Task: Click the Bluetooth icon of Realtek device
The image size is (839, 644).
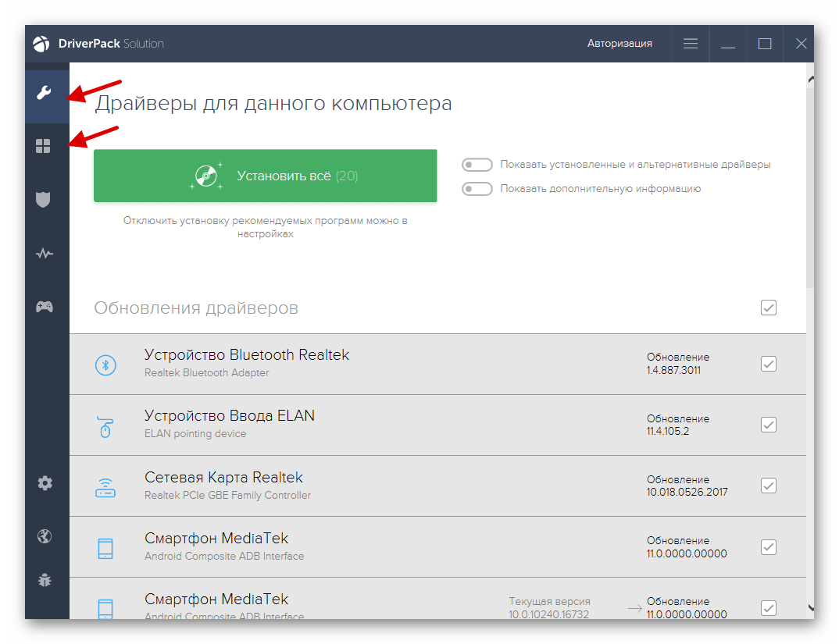Action: click(x=105, y=365)
